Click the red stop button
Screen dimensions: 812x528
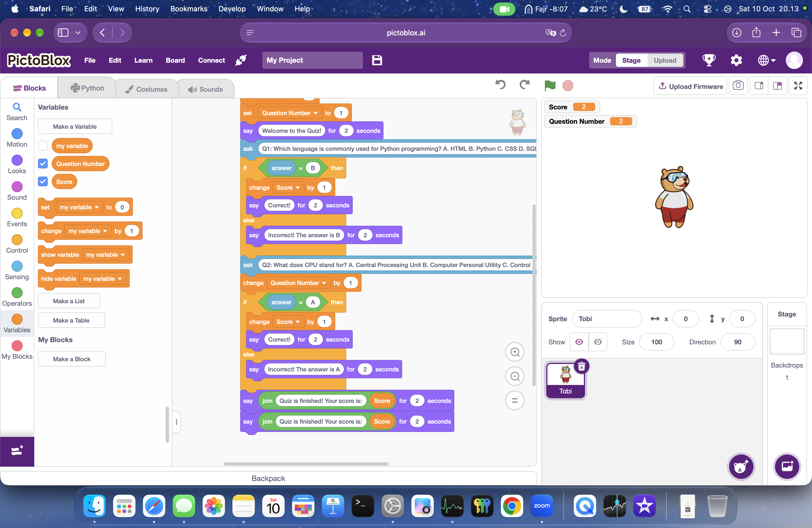[x=568, y=85]
